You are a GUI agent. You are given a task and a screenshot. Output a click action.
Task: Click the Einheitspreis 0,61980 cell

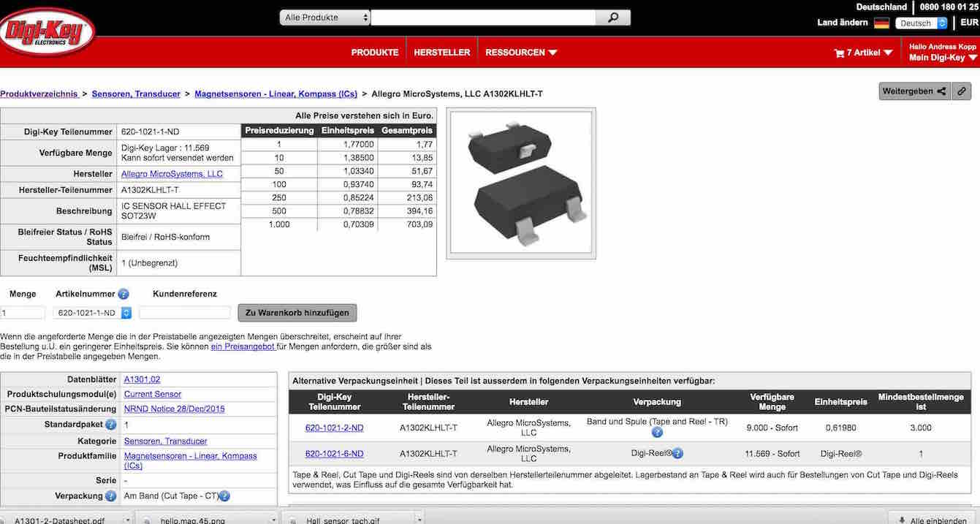840,428
